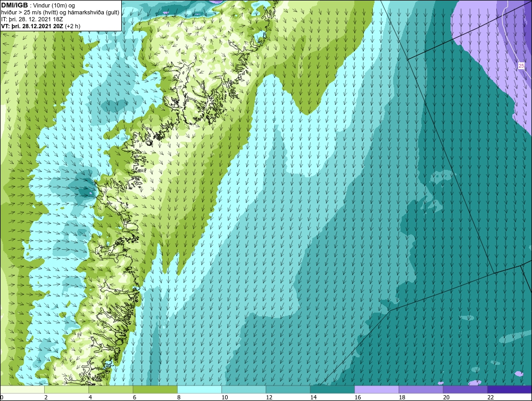Screen dimensions: 532x401
Task: Click the '8' legend scale label
Action: (x=179, y=397)
